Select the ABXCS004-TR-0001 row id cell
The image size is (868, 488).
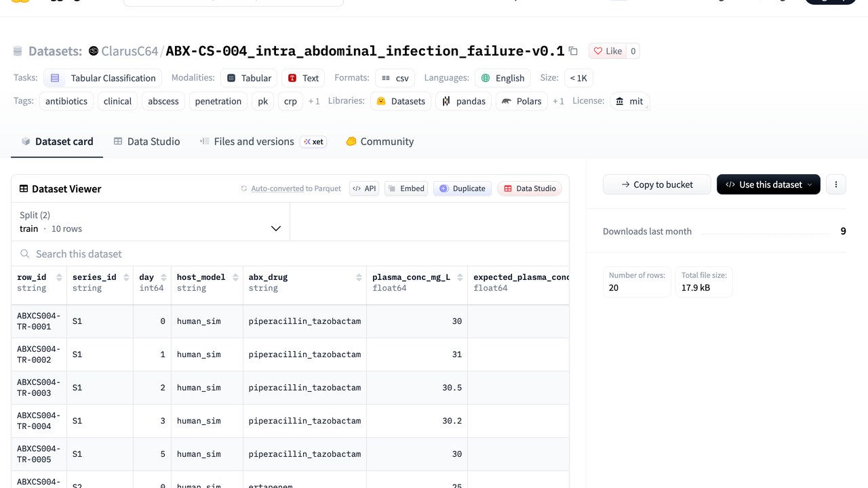coord(39,321)
